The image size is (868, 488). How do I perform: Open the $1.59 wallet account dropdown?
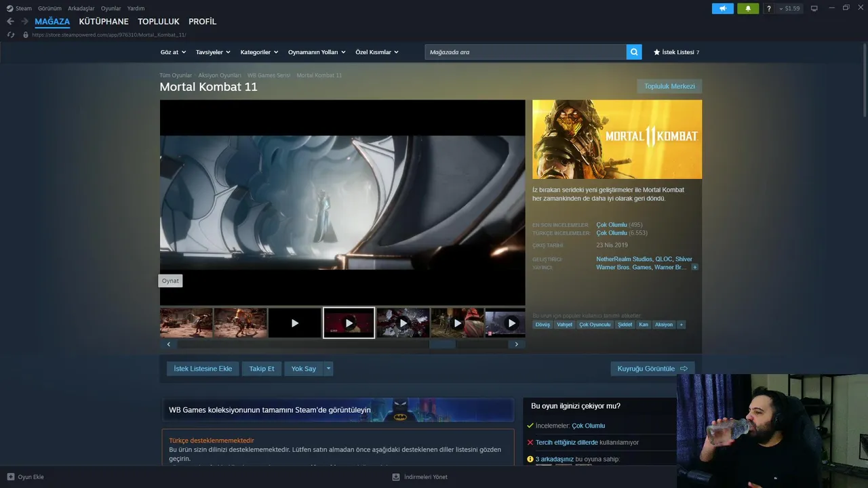click(789, 9)
